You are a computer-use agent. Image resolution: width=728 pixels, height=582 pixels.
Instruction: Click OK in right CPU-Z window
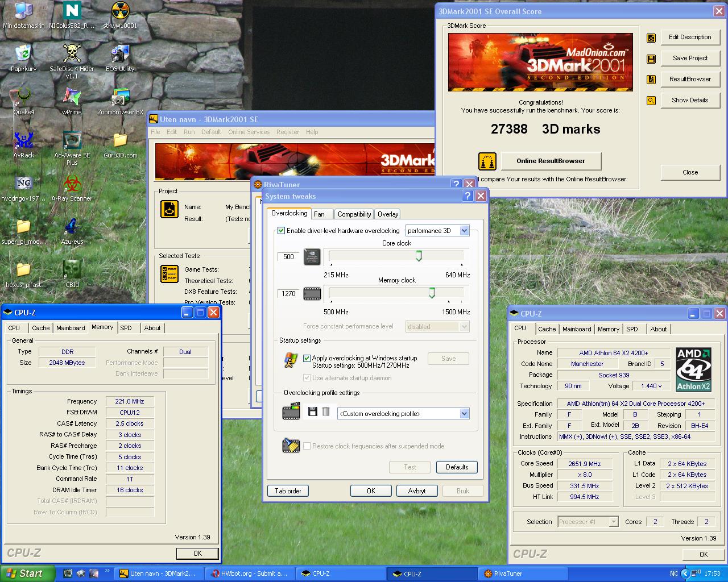pos(704,554)
